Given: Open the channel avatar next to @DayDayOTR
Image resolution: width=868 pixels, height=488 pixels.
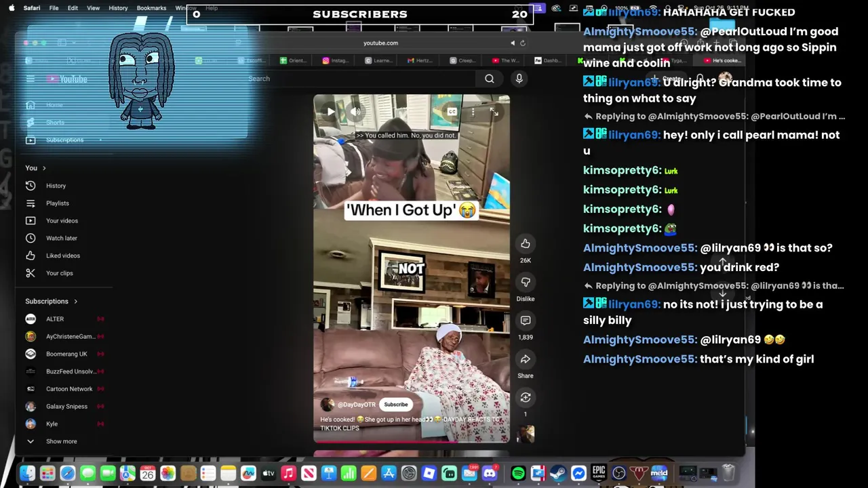Looking at the screenshot, I should click(328, 405).
